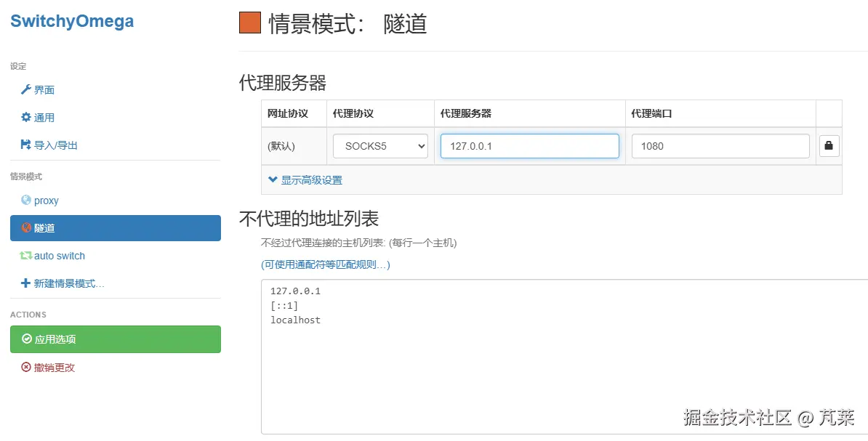Apply changes with 应用选项 button
The height and width of the screenshot is (441, 868).
[115, 339]
